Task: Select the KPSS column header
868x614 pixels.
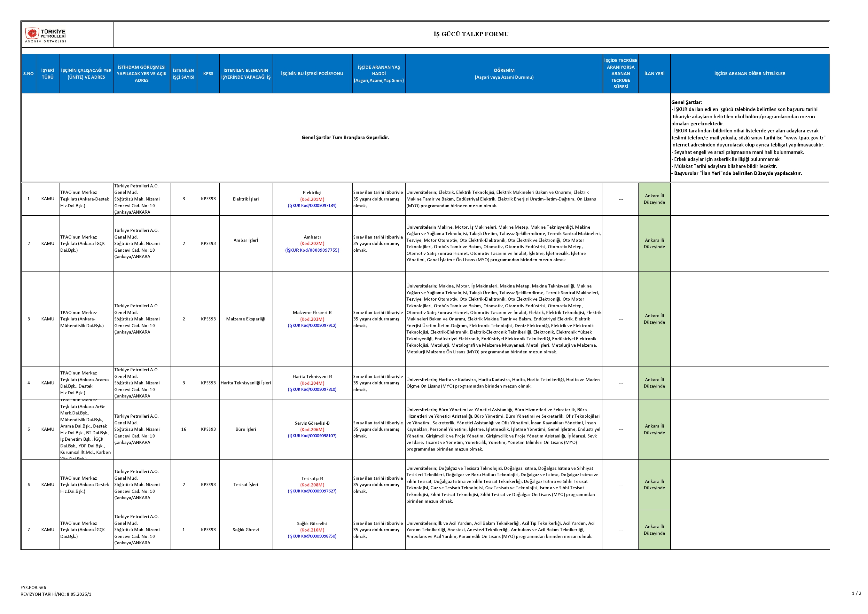Action: 208,73
